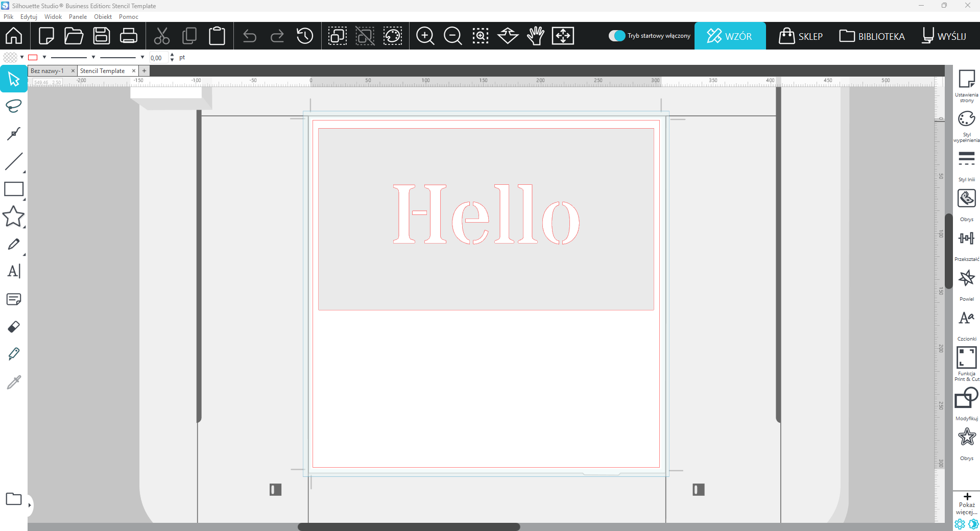Expand line style dropdown
The image size is (980, 531).
tap(93, 57)
